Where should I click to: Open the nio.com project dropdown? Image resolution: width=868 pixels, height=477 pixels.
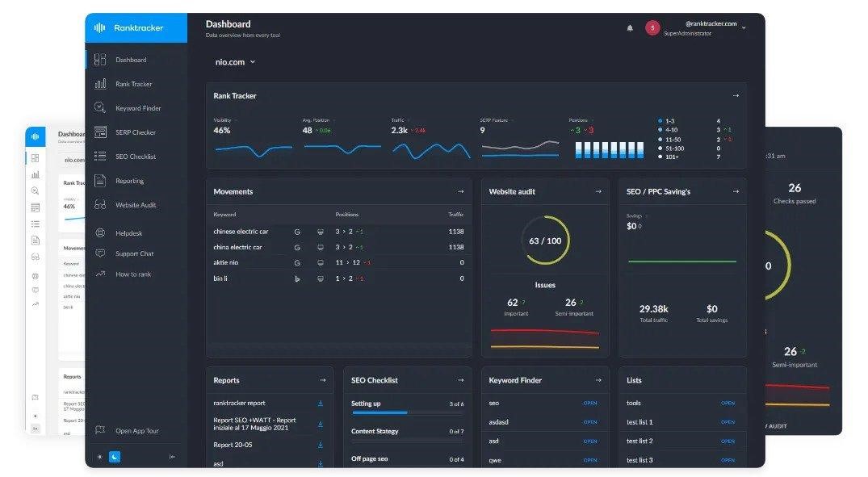click(235, 62)
